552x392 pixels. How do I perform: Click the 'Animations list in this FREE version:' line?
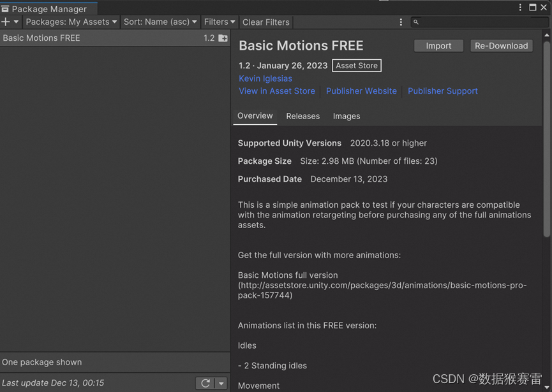coord(307,325)
